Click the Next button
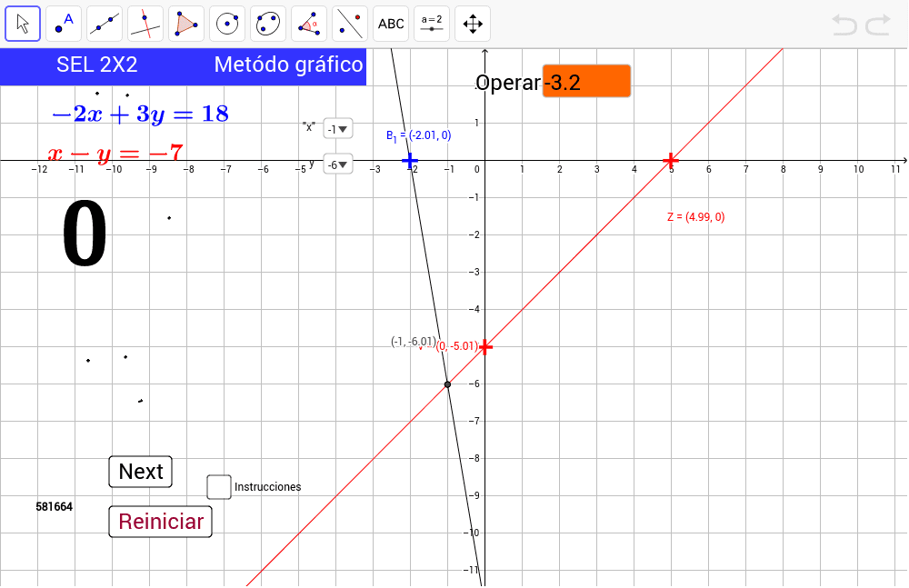The image size is (909, 588). (140, 472)
